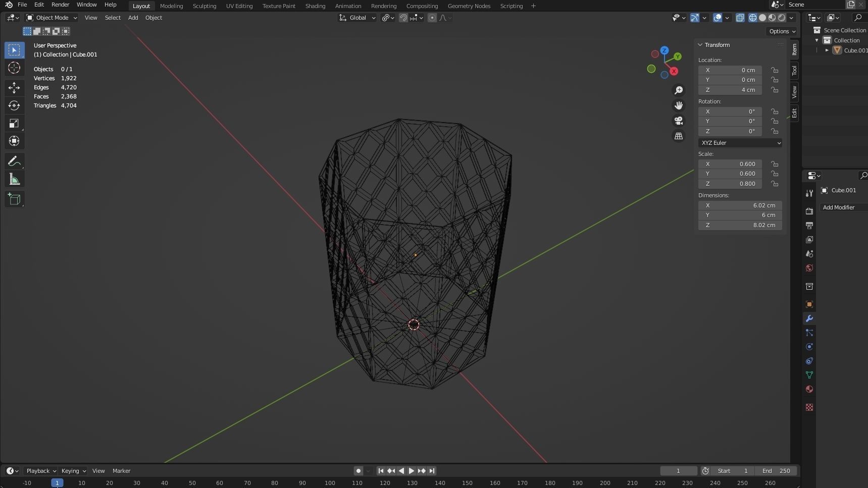Open the Object Constraints properties tab icon
This screenshot has height=488, width=868.
point(809,361)
